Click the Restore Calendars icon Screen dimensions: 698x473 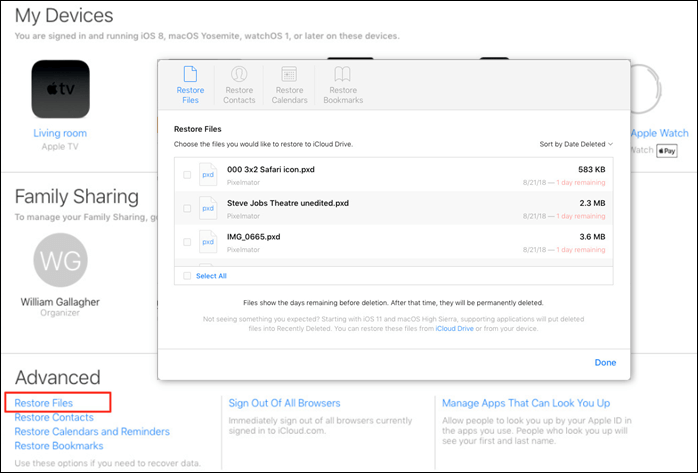[289, 74]
